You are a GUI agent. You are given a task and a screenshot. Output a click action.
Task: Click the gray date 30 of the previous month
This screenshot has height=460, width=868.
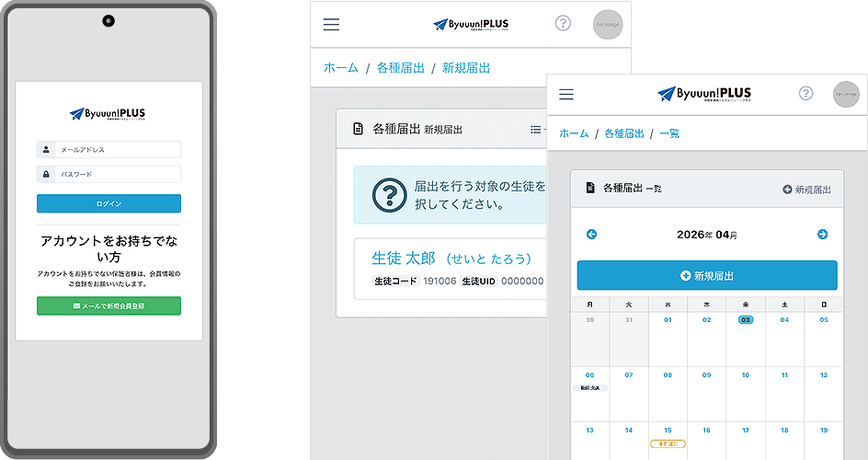(x=590, y=320)
